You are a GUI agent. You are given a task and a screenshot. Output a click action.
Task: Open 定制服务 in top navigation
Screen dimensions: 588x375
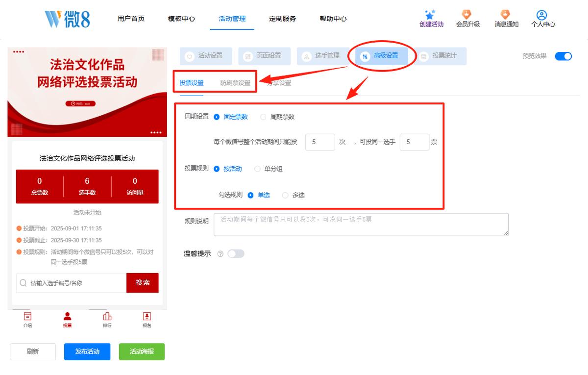[283, 19]
